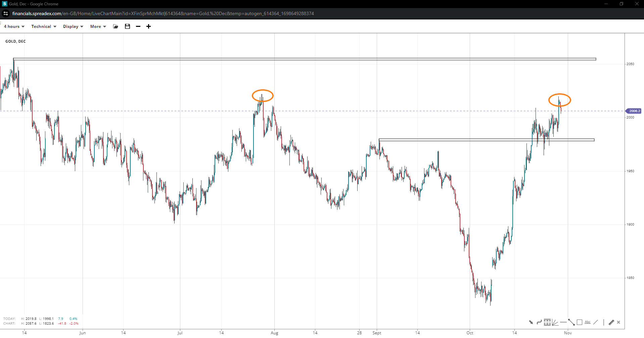Activate the ruler measurement tool
Screen dimensions: 644x338
(611, 322)
